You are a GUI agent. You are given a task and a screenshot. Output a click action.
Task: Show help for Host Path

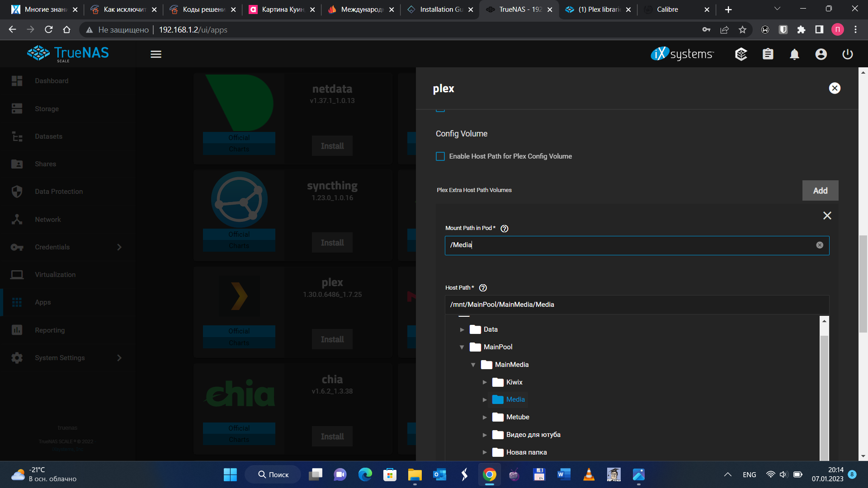tap(483, 288)
